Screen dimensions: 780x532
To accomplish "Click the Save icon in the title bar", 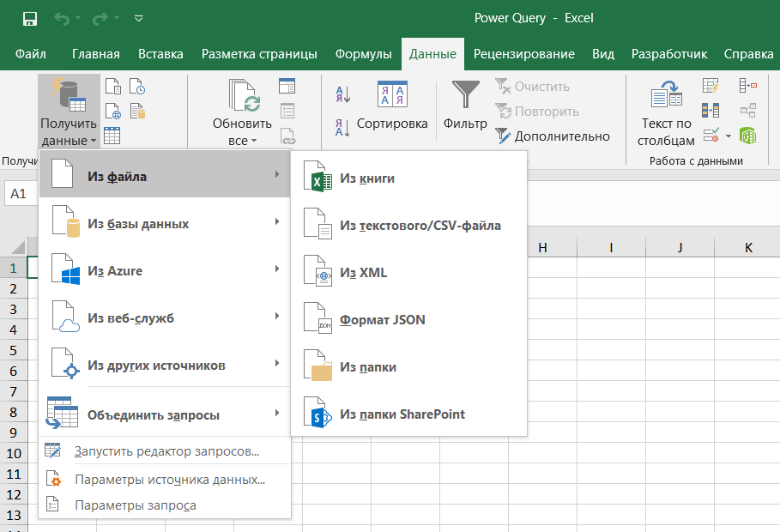I will click(30, 18).
